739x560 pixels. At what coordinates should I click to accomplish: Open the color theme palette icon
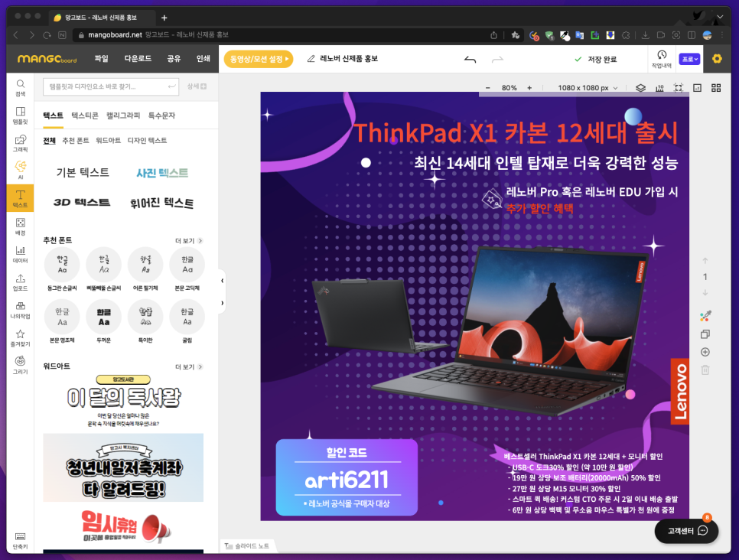[x=705, y=316]
